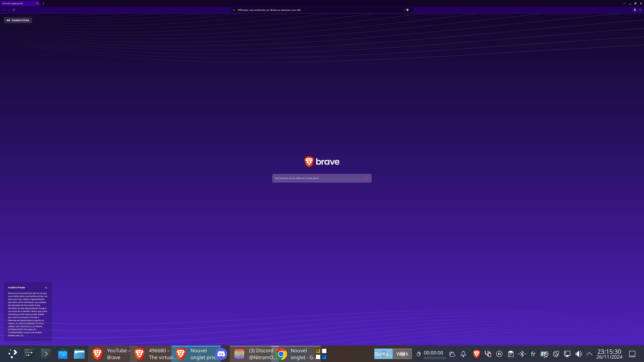
Task: Open the Discover software store
Action: [x=63, y=354]
